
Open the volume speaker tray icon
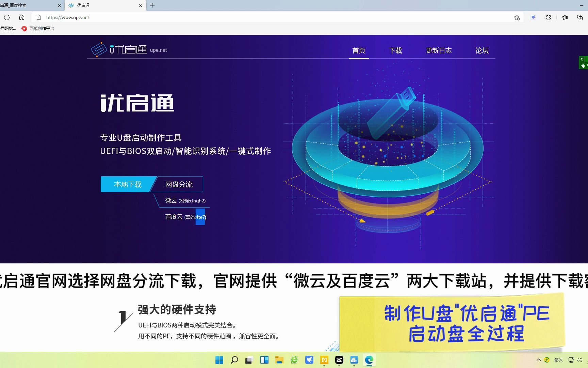pyautogui.click(x=579, y=360)
